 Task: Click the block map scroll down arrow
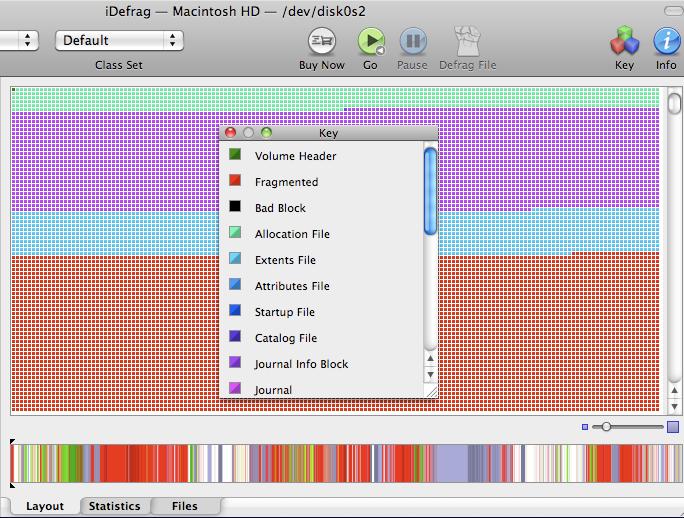tap(674, 407)
